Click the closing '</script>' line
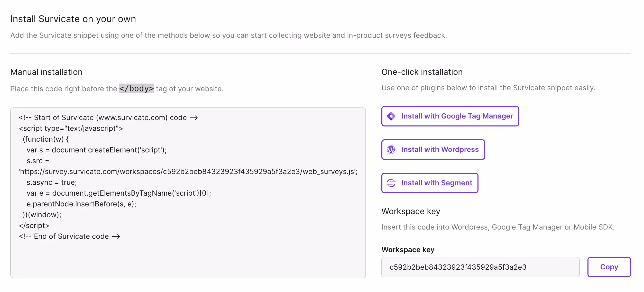The height and width of the screenshot is (292, 644). click(34, 226)
